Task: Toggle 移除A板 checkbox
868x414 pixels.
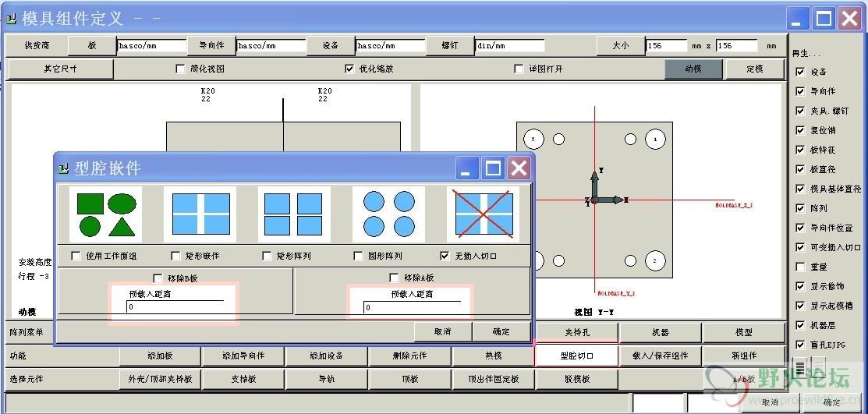Action: click(x=394, y=278)
